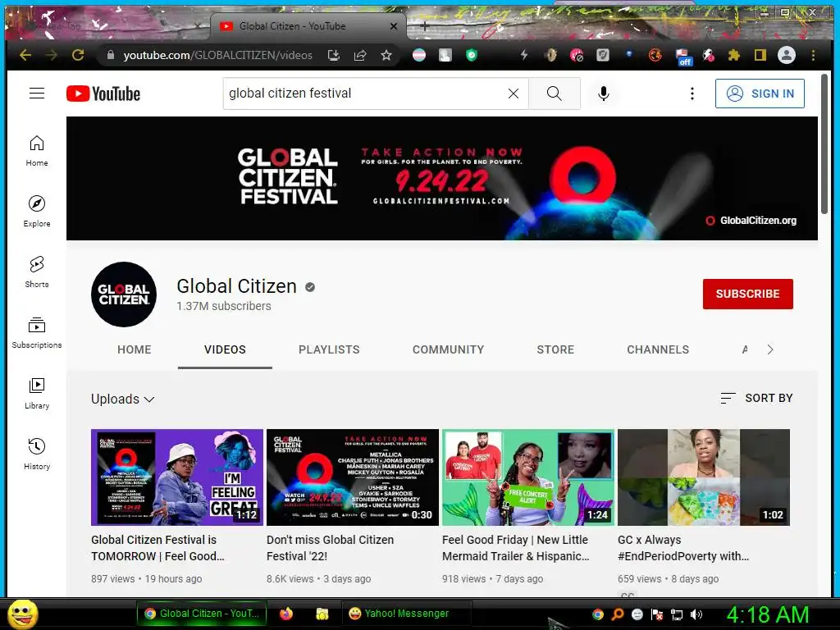Toggle browser side panel icon
The height and width of the screenshot is (630, 840).
click(x=760, y=55)
